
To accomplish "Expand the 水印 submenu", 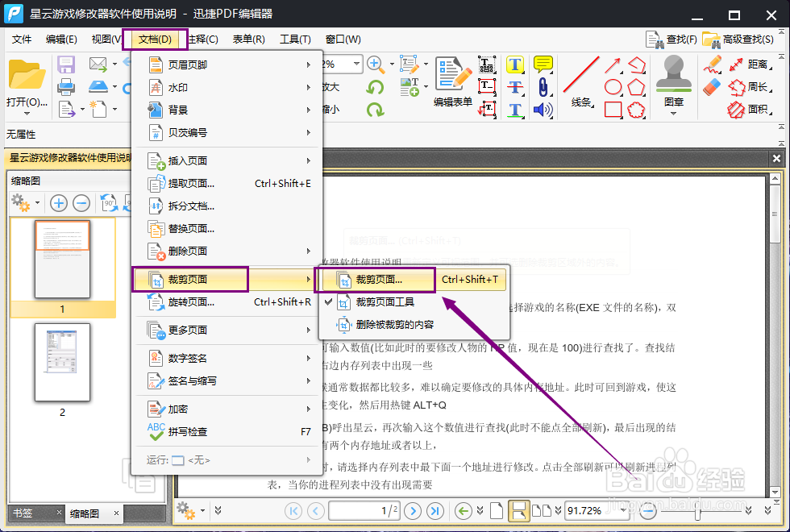I will [x=227, y=88].
